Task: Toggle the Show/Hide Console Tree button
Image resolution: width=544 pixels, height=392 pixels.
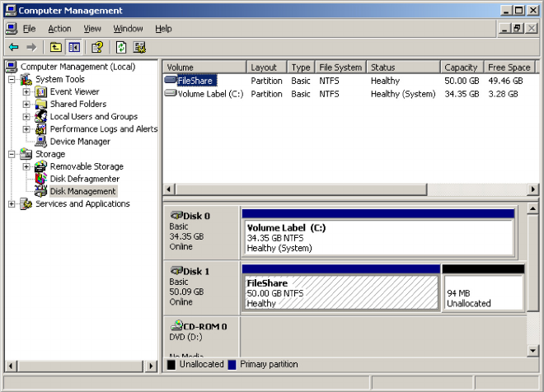Action: pyautogui.click(x=74, y=48)
